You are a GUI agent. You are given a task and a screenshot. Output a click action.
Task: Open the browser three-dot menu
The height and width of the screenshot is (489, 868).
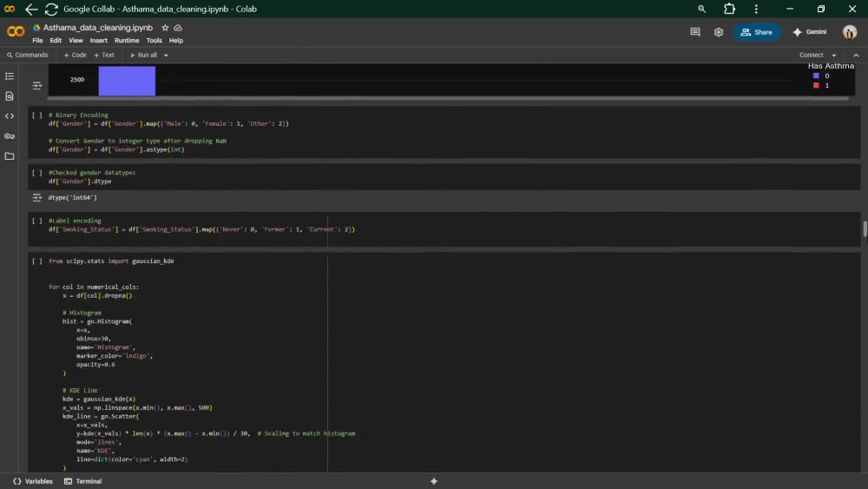click(756, 9)
